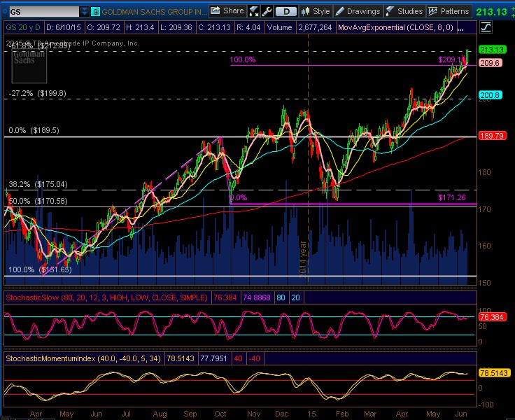Click the stochastic value 74.8868 in header
This screenshot has width=515, height=420.
(x=257, y=297)
